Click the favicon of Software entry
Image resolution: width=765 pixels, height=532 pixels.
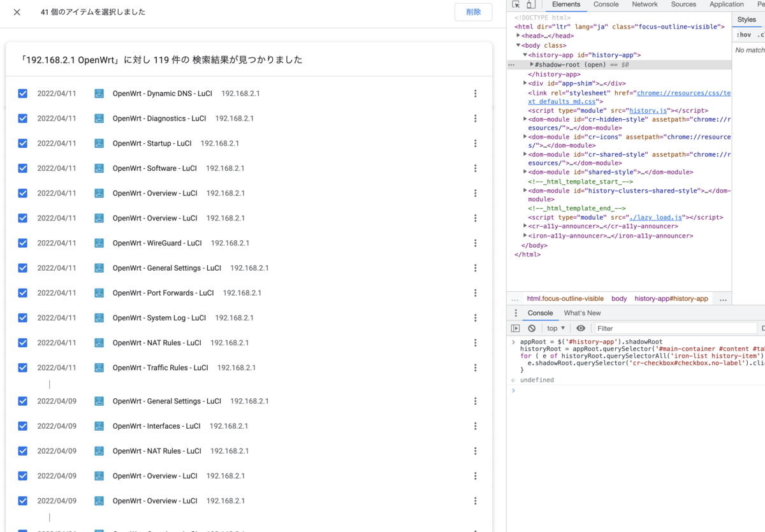(99, 168)
